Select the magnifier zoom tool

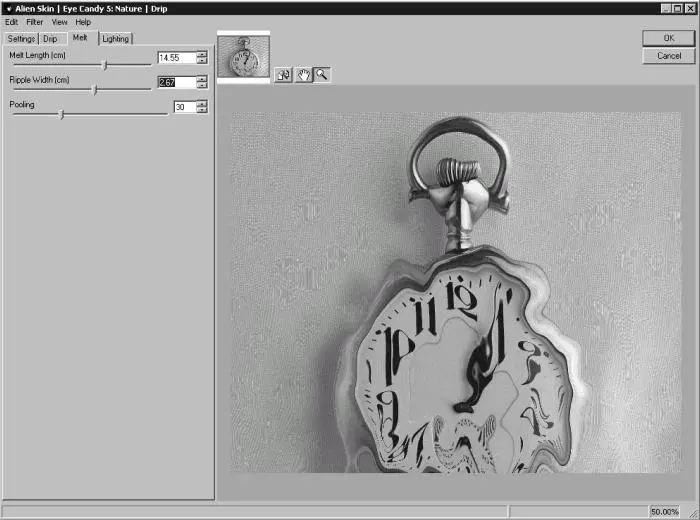(x=322, y=75)
